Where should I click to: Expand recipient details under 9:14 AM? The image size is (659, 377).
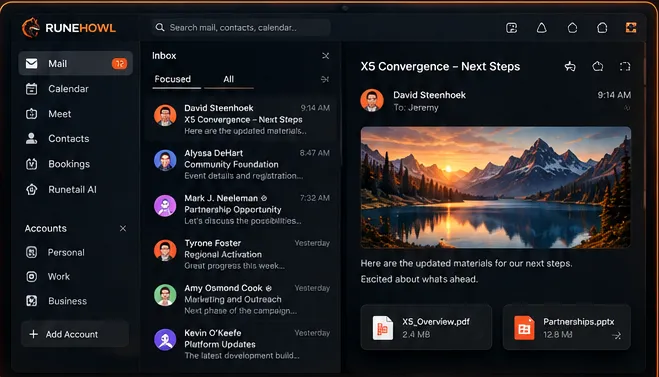[627, 108]
